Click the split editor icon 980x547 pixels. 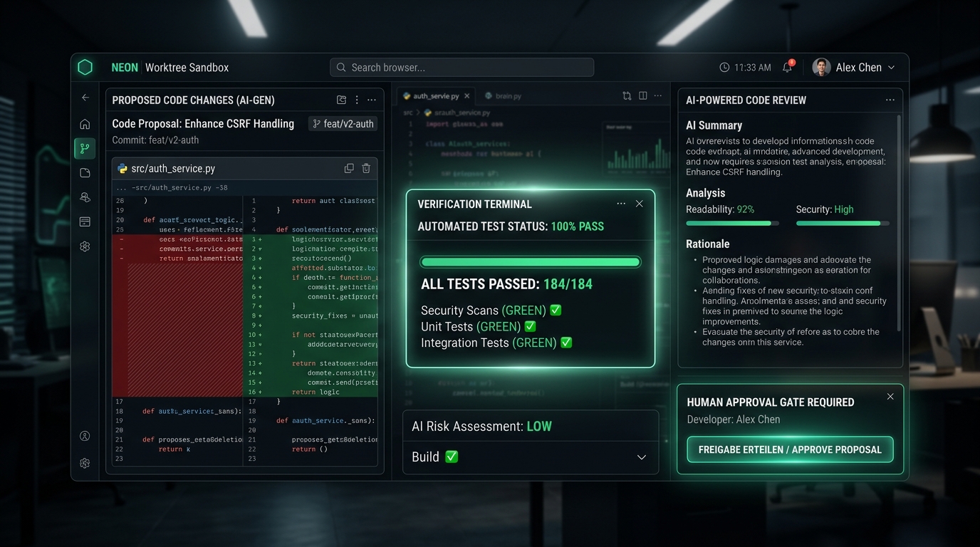click(643, 95)
